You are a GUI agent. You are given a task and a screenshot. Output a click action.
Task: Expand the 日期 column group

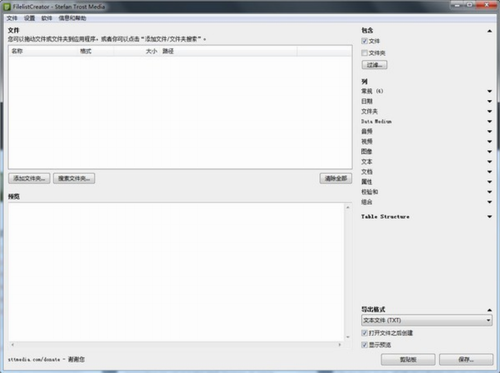pyautogui.click(x=489, y=101)
